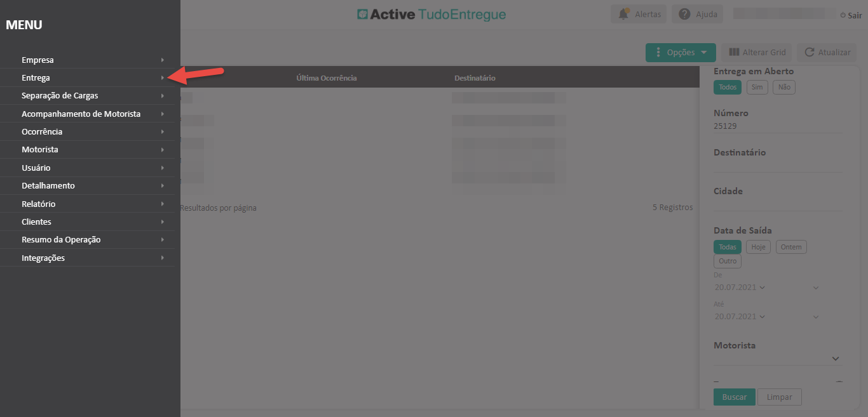Select 'Sim' under Entrega em Aberto
The width and height of the screenshot is (868, 417).
coord(756,87)
